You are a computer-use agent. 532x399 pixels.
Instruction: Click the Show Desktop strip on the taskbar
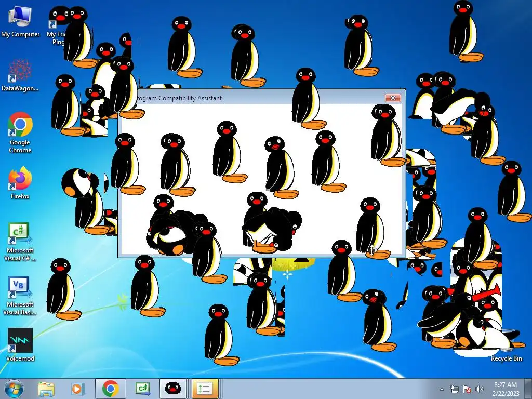(528, 389)
